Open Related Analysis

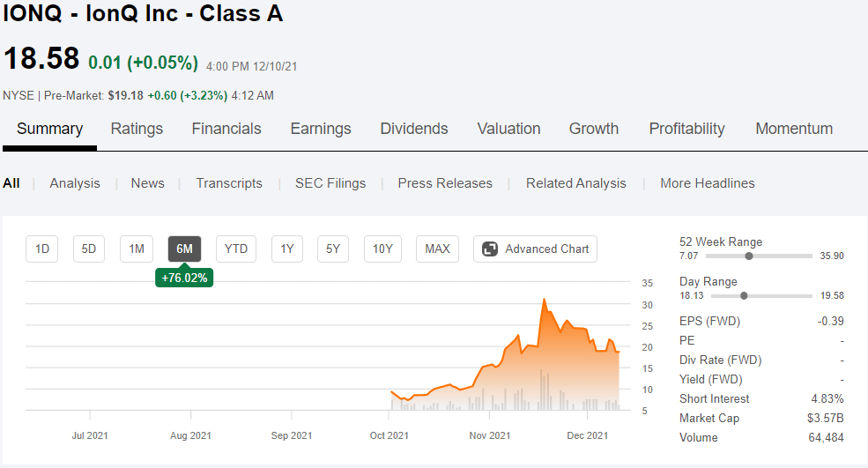[x=575, y=183]
